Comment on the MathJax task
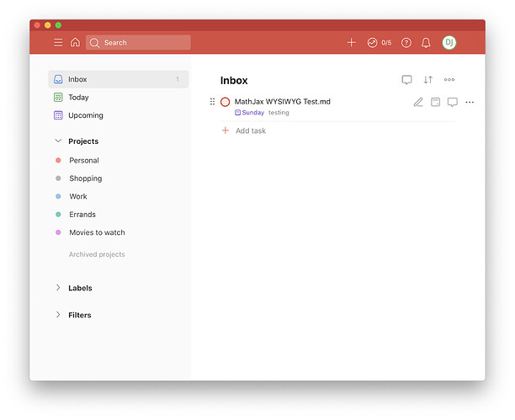515x420 pixels. pyautogui.click(x=453, y=102)
